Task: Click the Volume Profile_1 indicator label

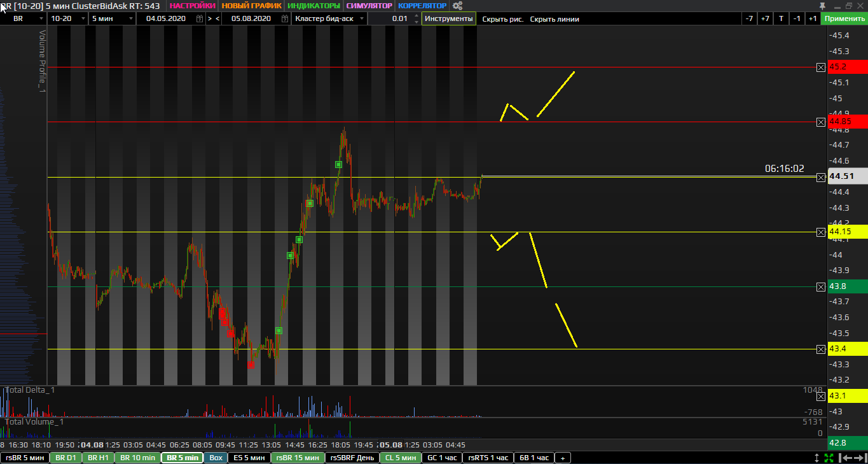Action: (43, 61)
